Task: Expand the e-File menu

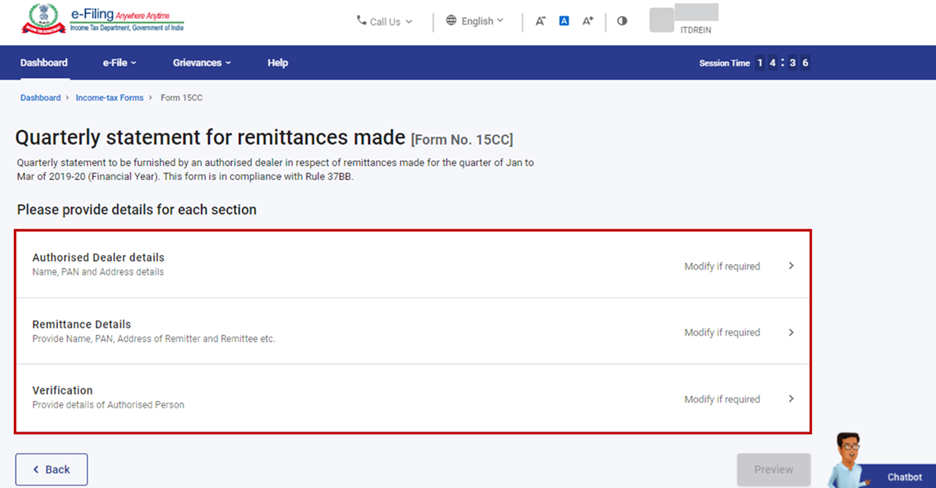Action: pos(119,63)
